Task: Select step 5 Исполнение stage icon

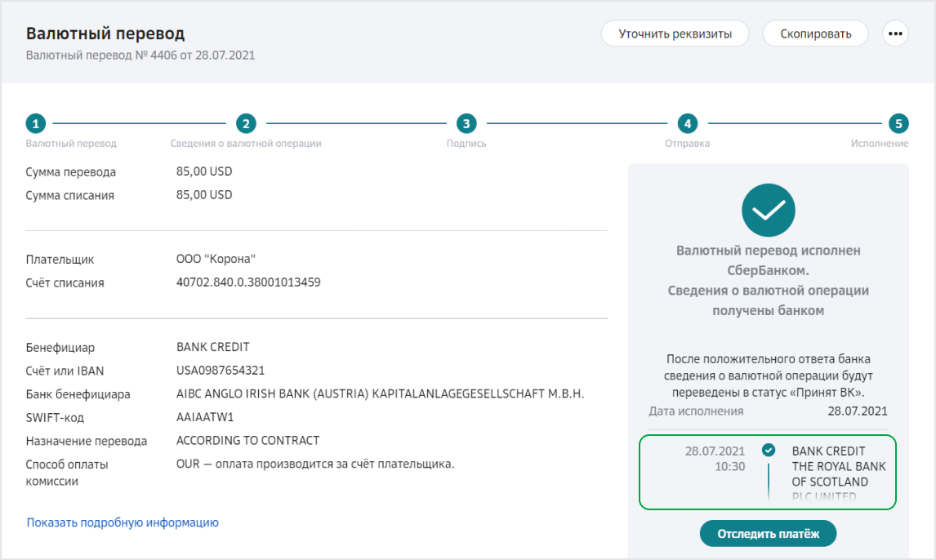Action: pos(899,123)
